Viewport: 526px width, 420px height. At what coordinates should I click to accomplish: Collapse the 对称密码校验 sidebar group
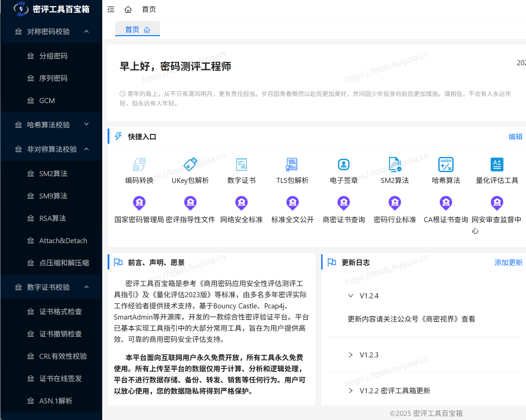[x=86, y=31]
